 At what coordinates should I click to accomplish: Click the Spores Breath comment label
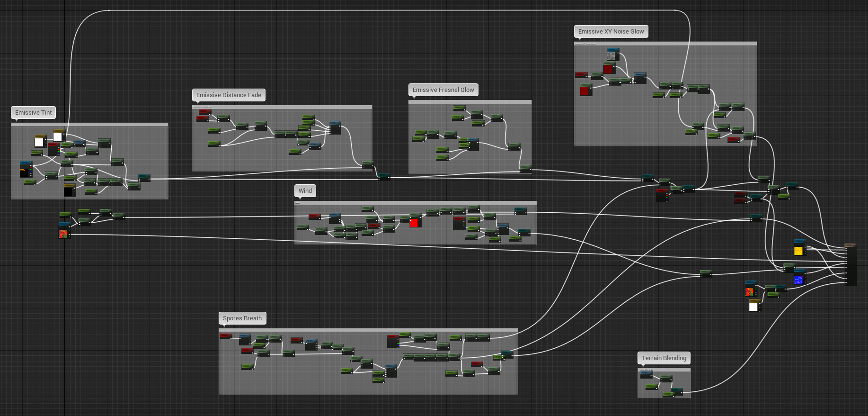242,318
